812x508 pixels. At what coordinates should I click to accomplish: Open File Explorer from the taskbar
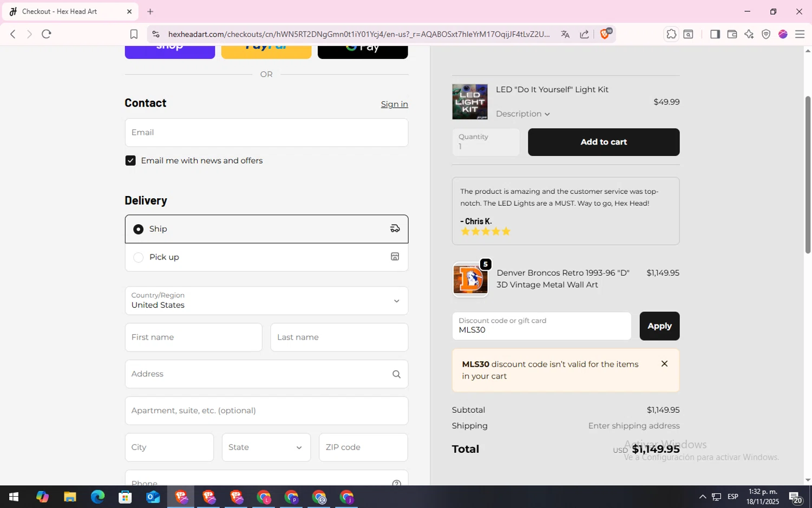70,497
